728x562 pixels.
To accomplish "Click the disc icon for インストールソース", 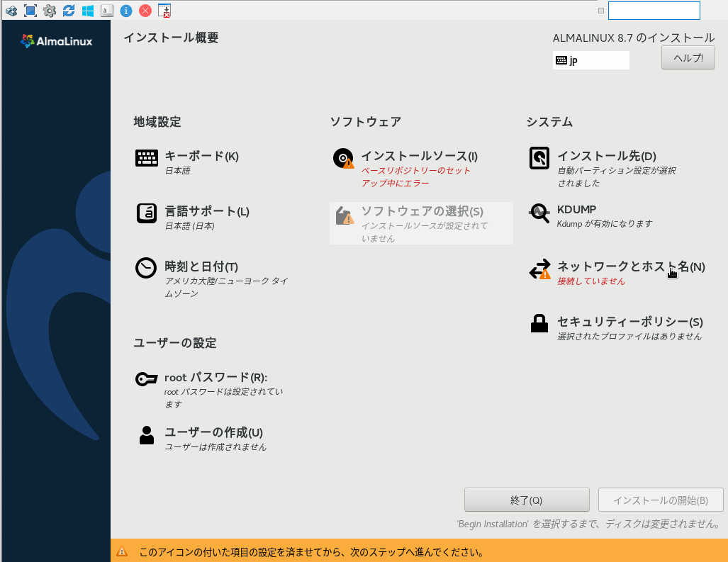I will pos(344,158).
